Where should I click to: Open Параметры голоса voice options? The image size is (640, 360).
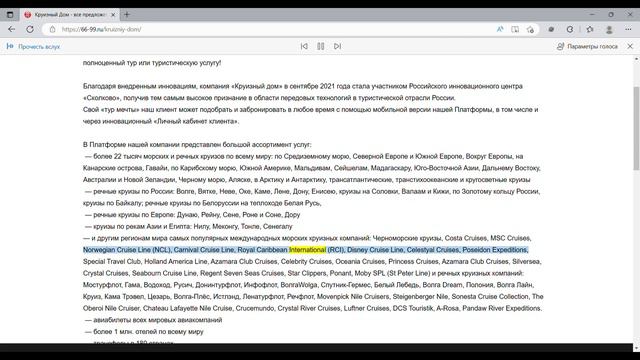pyautogui.click(x=587, y=47)
